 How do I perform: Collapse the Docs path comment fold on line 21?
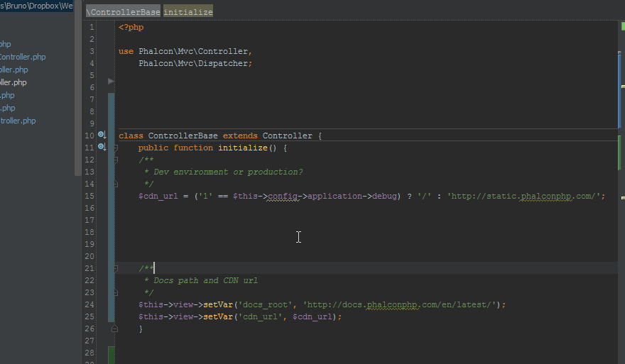click(115, 268)
